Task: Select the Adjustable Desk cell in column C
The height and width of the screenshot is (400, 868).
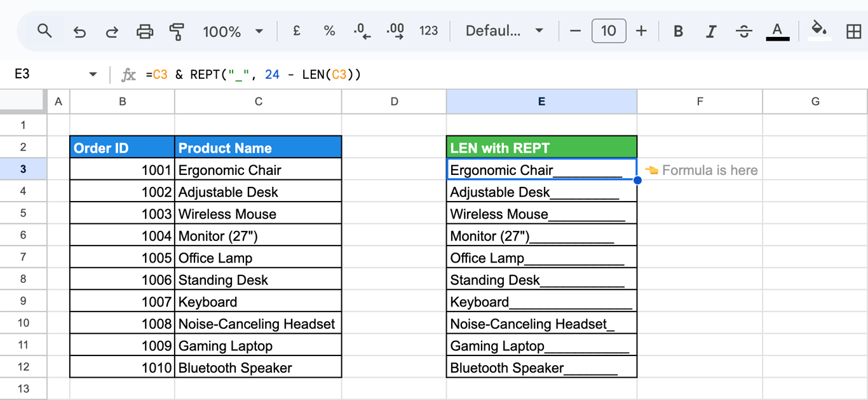Action: tap(258, 191)
